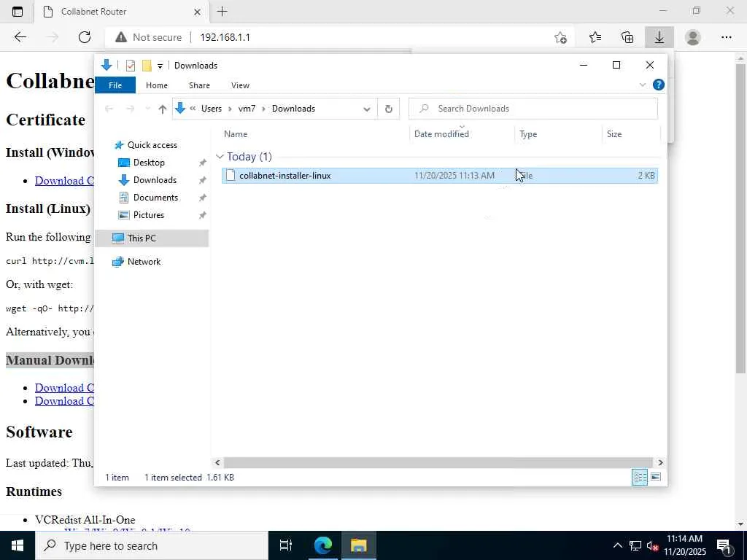
Task: Click the 192.168.1.1 address bar
Action: (x=225, y=37)
